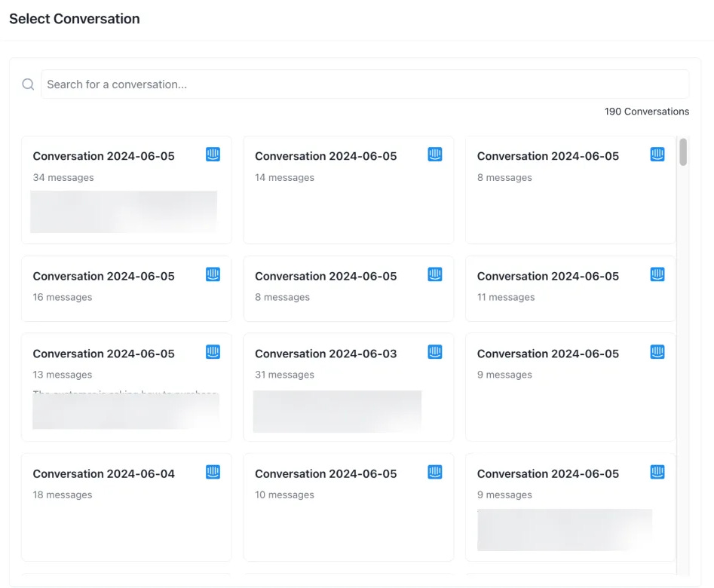Click the '10 messages' label
714x588 pixels.
pos(284,495)
